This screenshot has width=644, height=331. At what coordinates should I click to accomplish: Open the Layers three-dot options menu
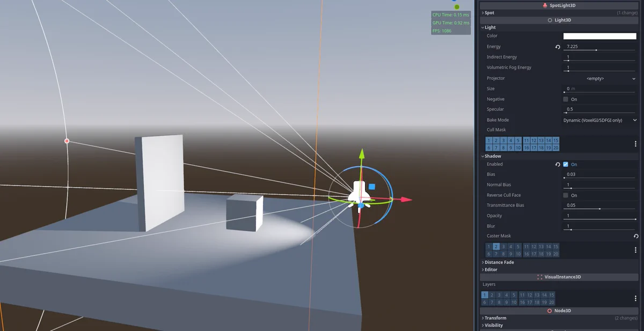coord(636,298)
